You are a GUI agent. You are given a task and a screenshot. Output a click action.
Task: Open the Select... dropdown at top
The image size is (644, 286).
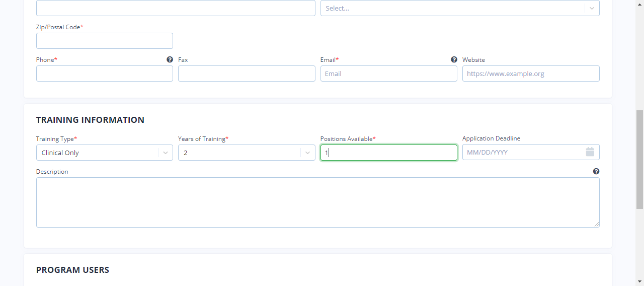pos(460,8)
